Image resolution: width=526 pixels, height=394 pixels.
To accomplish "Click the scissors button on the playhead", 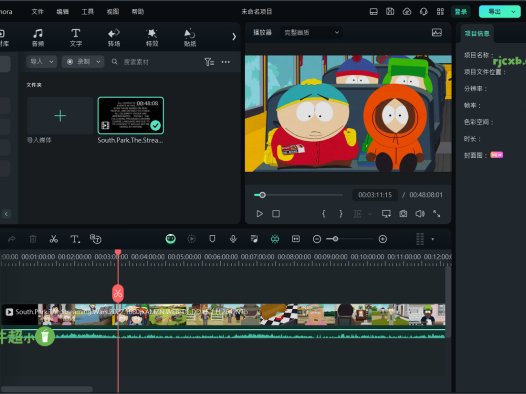I will point(118,293).
